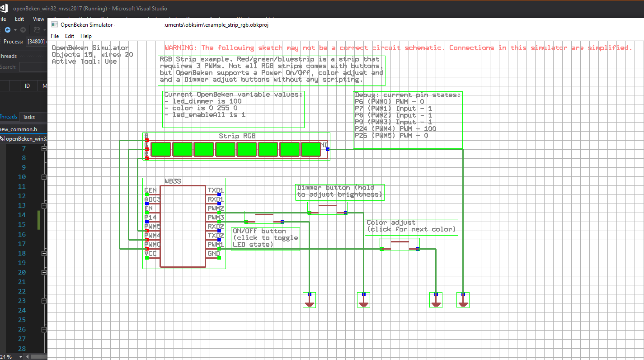The height and width of the screenshot is (360, 644).
Task: Click 'led_dimmer is 100' variable line
Action: [x=203, y=101]
